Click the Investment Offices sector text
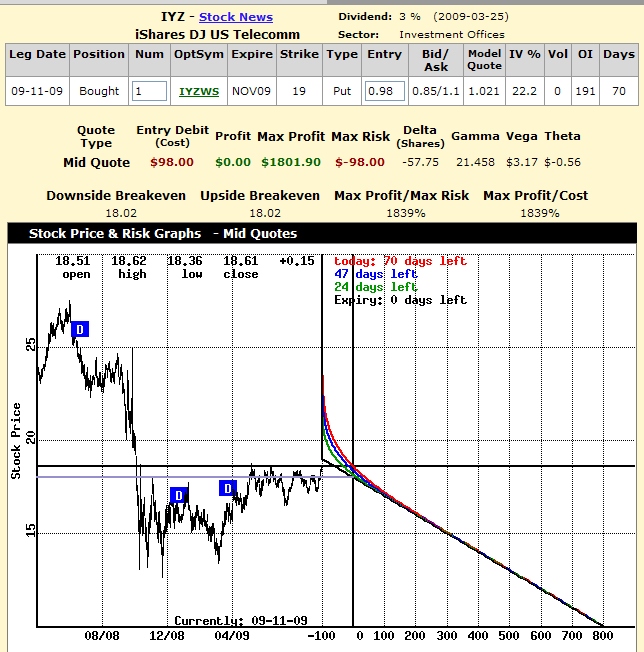 click(x=452, y=35)
